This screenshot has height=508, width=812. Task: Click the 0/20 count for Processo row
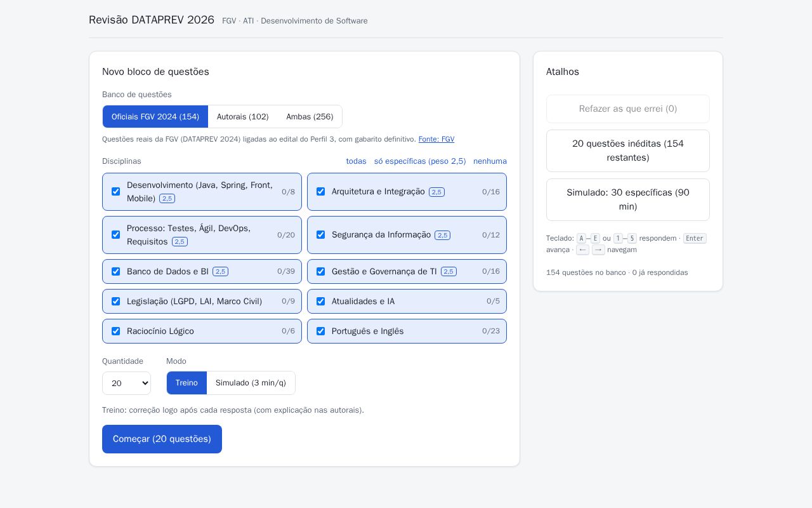[286, 235]
